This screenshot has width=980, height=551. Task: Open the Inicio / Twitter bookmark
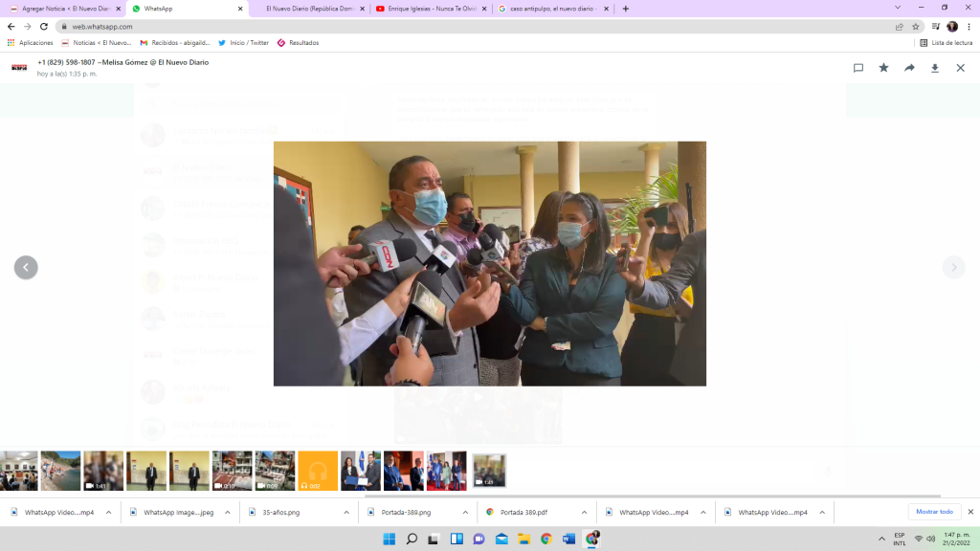243,43
